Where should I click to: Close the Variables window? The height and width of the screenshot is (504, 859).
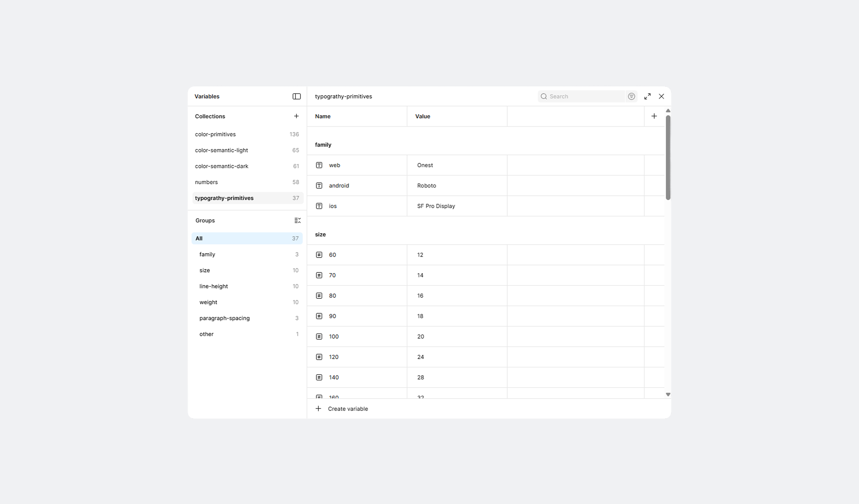(x=661, y=96)
